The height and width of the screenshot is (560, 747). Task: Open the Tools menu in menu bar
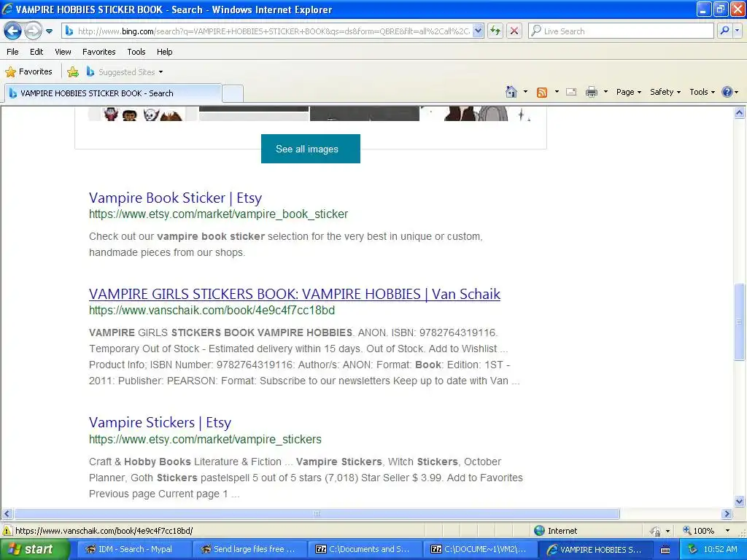tap(136, 52)
